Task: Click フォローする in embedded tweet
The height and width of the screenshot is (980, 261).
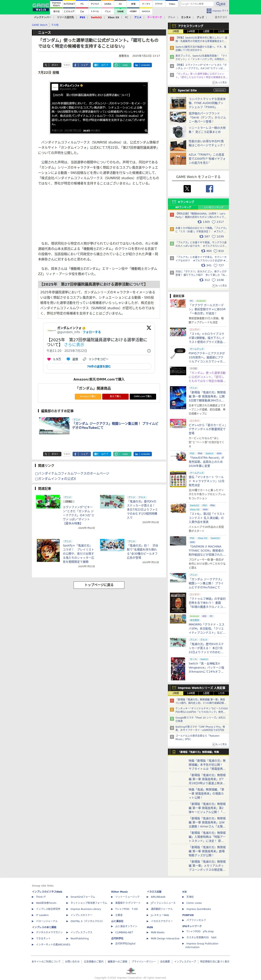Action: pyautogui.click(x=92, y=332)
